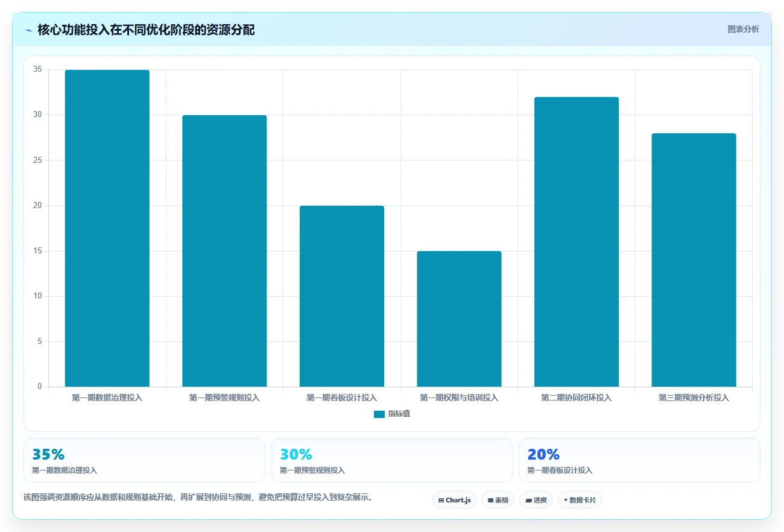Screen dimensions: 784x532
Task: Click axis label 第三期预测分析投入
Action: tap(694, 397)
